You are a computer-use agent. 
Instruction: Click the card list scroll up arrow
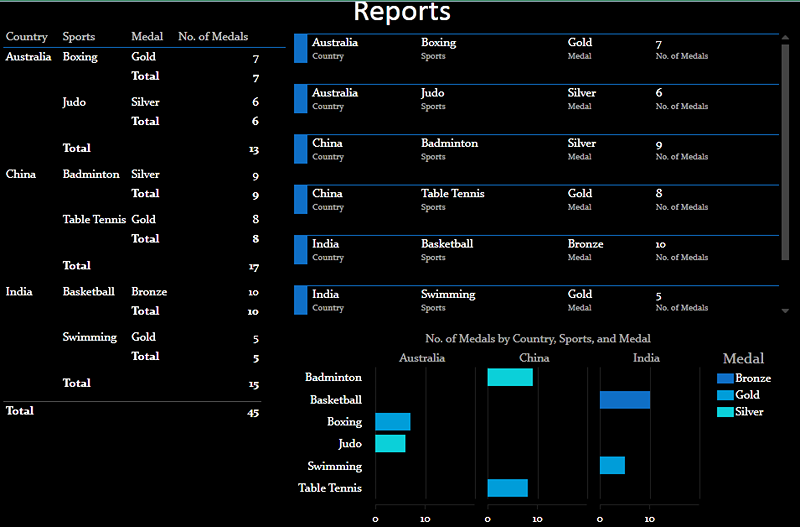click(785, 38)
